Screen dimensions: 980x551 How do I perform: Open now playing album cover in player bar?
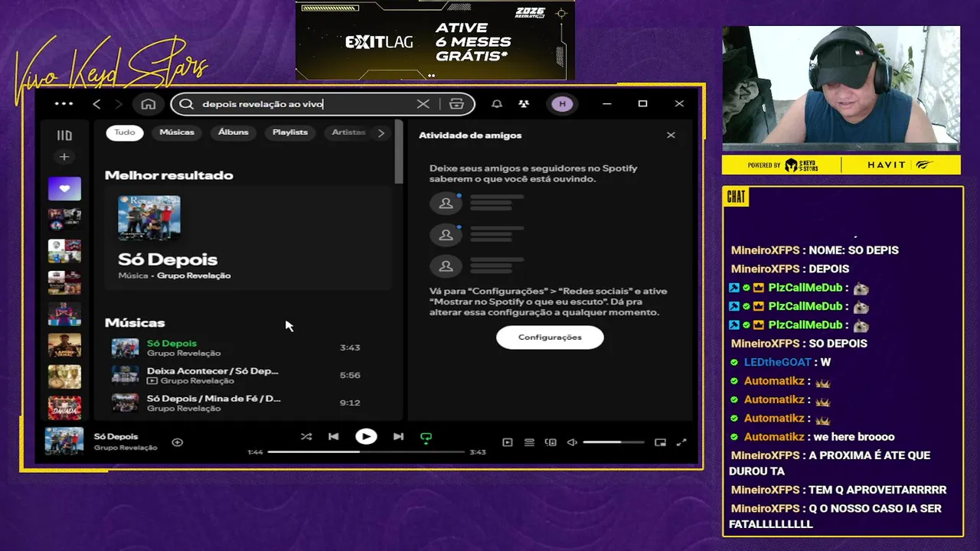(64, 442)
